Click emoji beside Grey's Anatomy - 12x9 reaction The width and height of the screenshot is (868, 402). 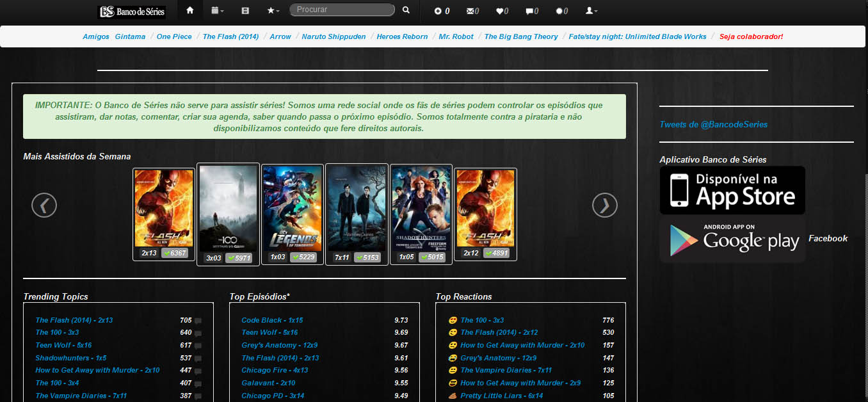pyautogui.click(x=453, y=358)
